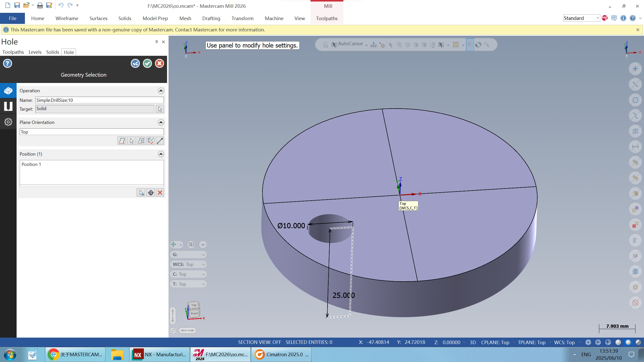The height and width of the screenshot is (362, 644).
Task: Click the delete position red X icon
Action: (160, 193)
